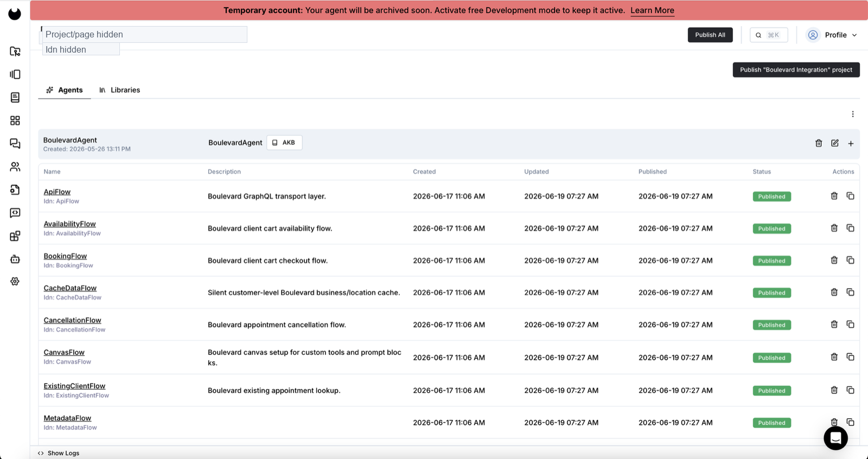The width and height of the screenshot is (868, 459).
Task: Duplicate the CacheDataFlow row
Action: (850, 292)
